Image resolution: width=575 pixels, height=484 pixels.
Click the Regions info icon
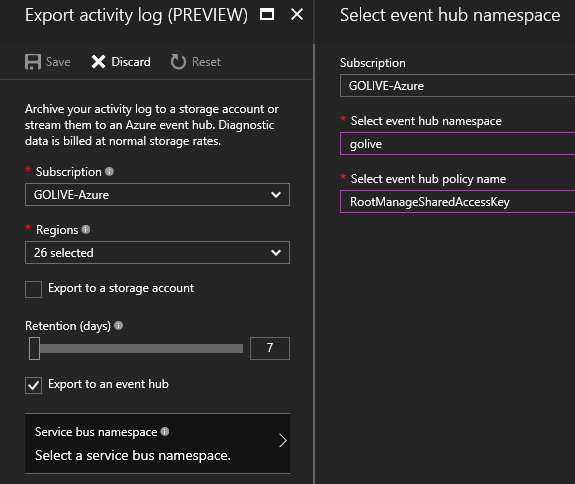pos(86,230)
